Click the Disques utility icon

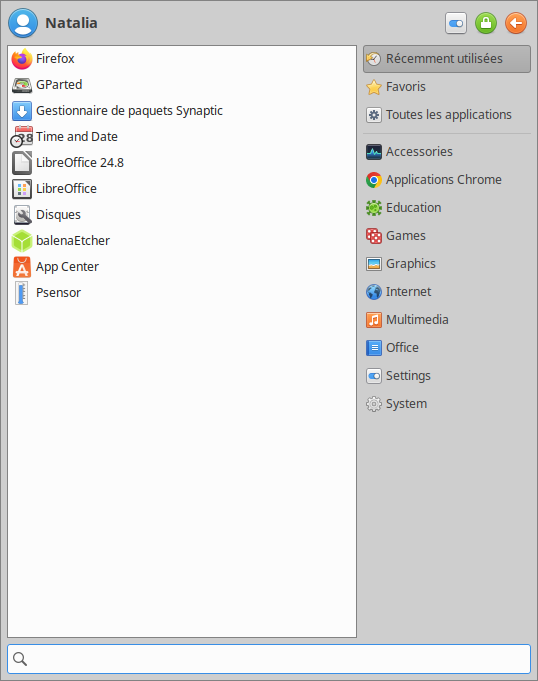pos(22,215)
